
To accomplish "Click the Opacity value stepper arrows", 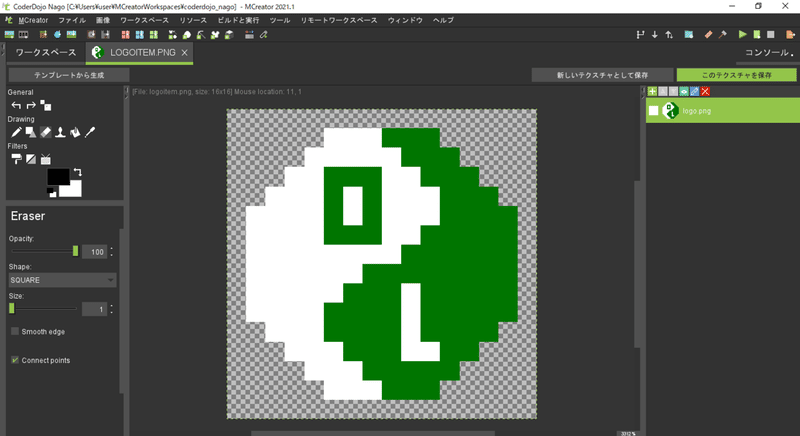I will click(112, 251).
